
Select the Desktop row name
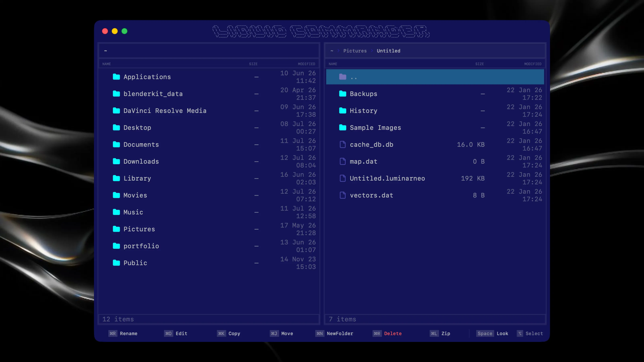pyautogui.click(x=137, y=128)
